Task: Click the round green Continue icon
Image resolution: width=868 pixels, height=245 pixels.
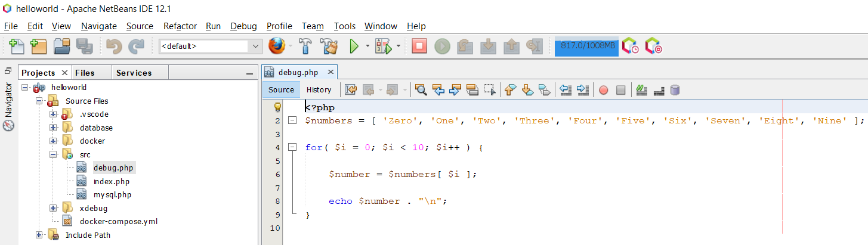Action: (x=442, y=46)
